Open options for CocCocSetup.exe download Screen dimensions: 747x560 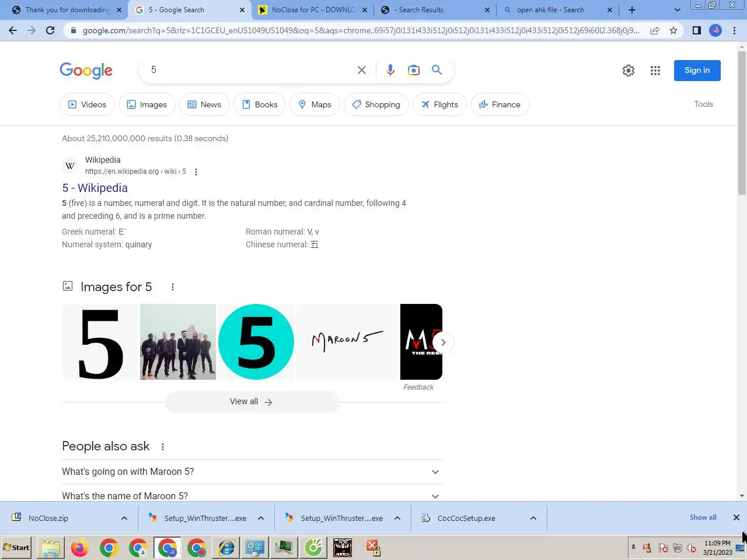point(533,518)
